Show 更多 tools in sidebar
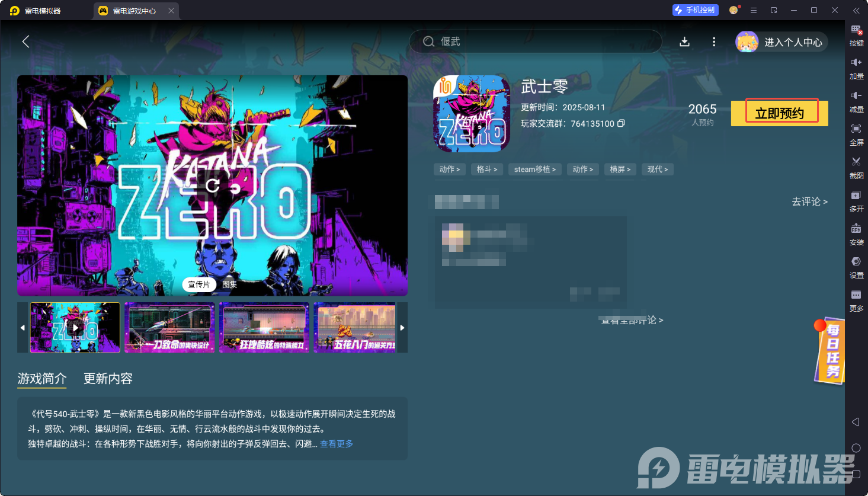 point(856,301)
